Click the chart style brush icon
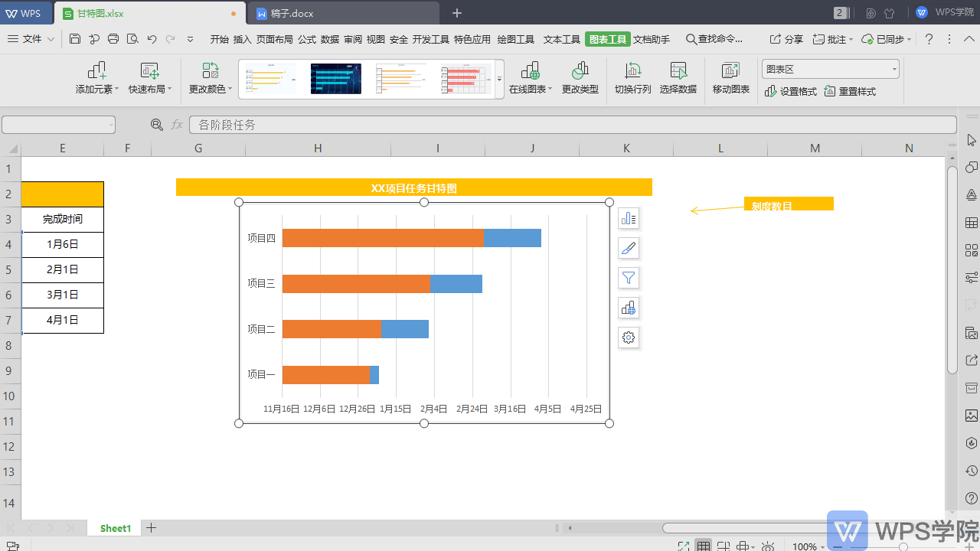Viewport: 980px width, 551px height. pos(629,249)
